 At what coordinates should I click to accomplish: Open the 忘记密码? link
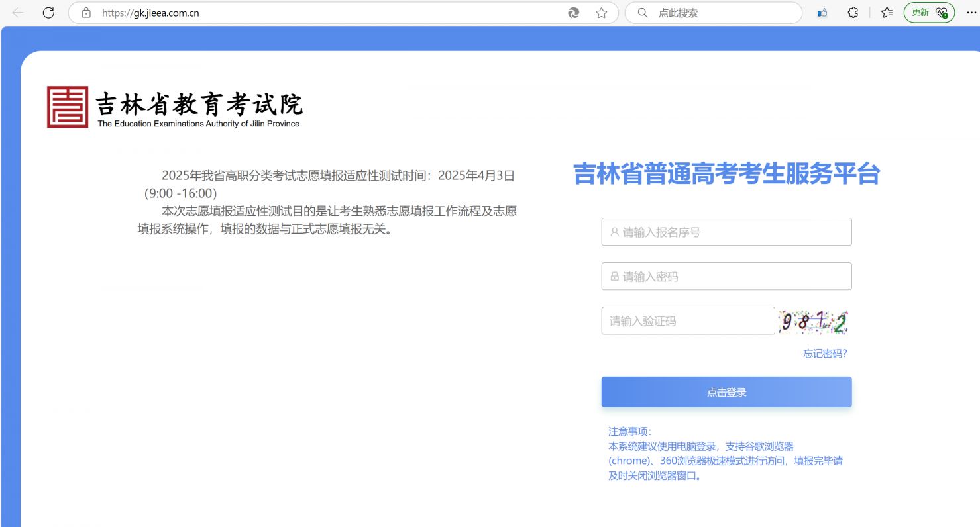tap(825, 354)
